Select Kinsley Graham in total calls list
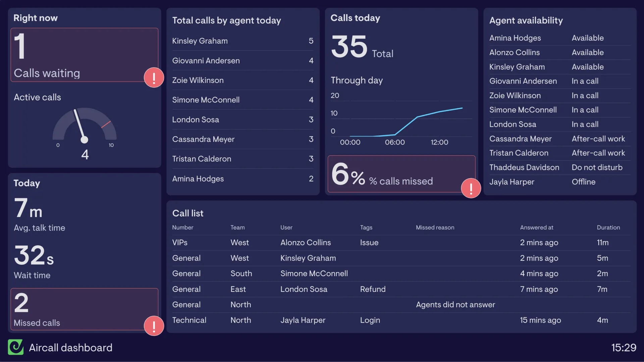Image resolution: width=644 pixels, height=362 pixels. tap(200, 41)
